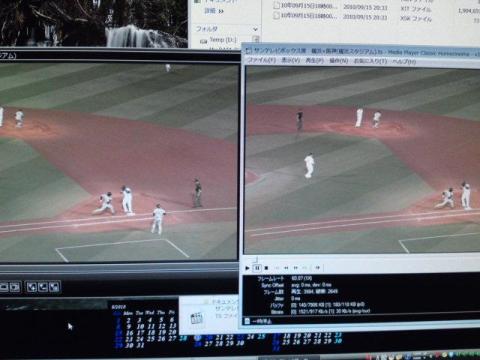Click the increase speed (fast-forward) button
This screenshot has width=480, height=360.
pyautogui.click(x=295, y=268)
